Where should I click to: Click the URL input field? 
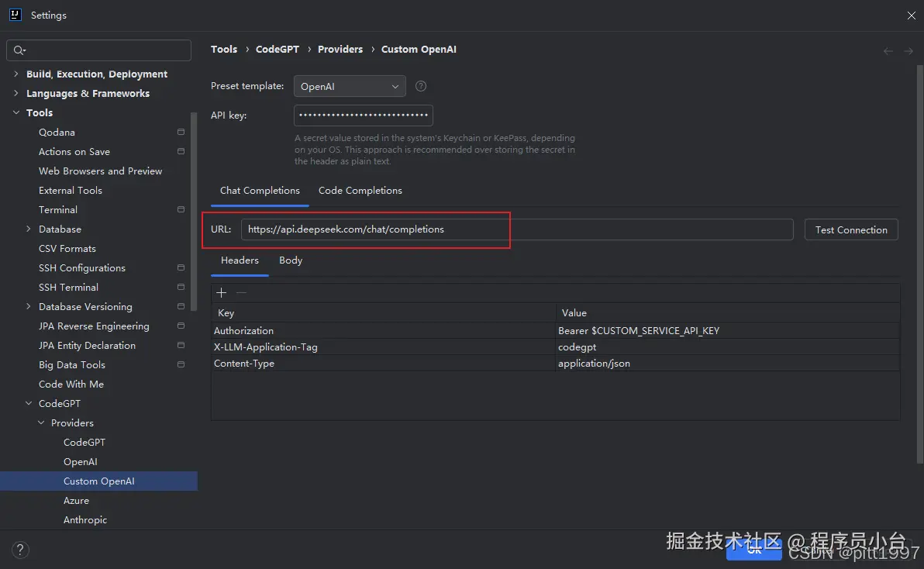[517, 229]
